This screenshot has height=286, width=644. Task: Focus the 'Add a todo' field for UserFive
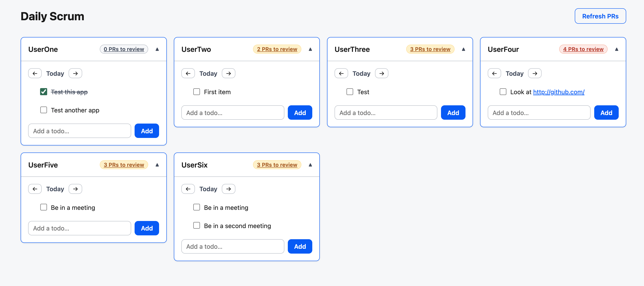(80, 228)
